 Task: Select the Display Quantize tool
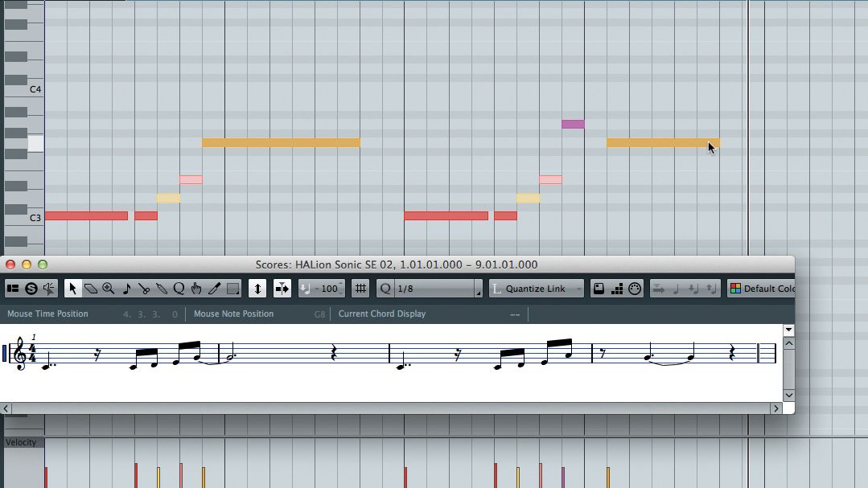point(179,287)
